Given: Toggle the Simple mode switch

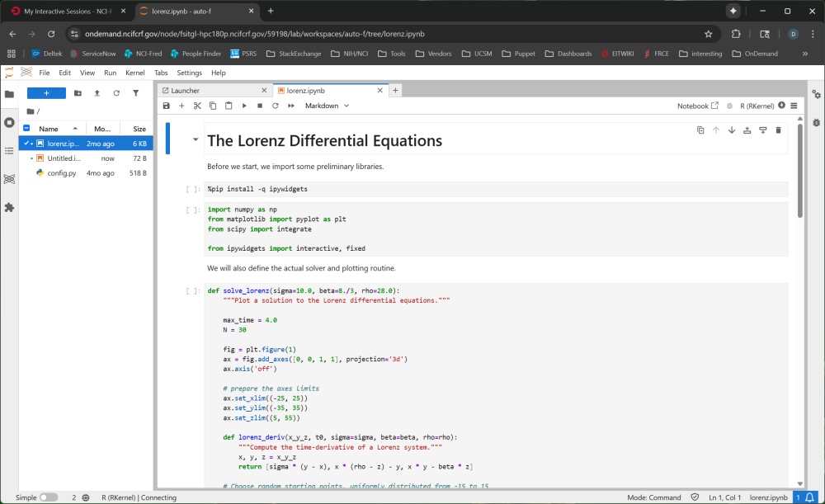Looking at the screenshot, I should pos(49,497).
